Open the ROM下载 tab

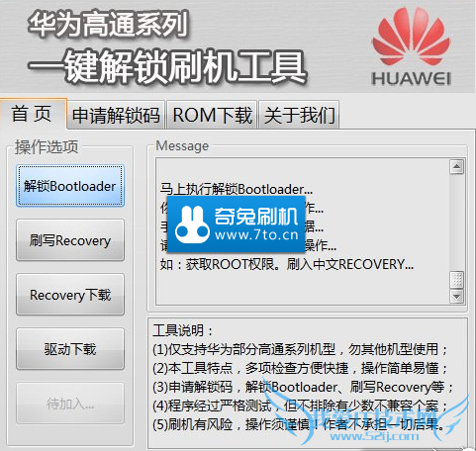pyautogui.click(x=212, y=116)
